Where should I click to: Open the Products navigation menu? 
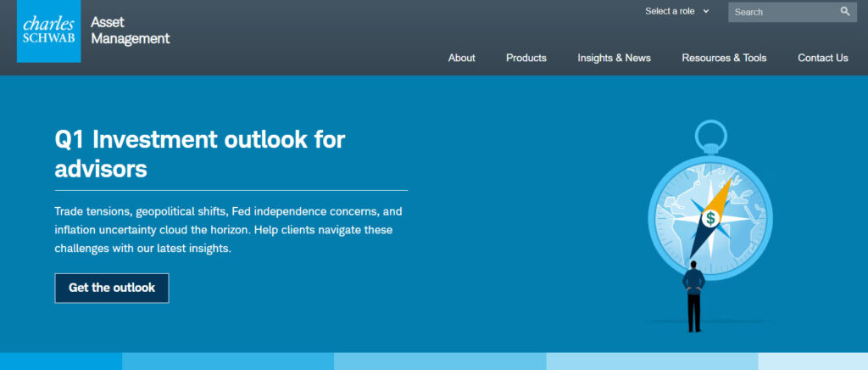[x=526, y=58]
